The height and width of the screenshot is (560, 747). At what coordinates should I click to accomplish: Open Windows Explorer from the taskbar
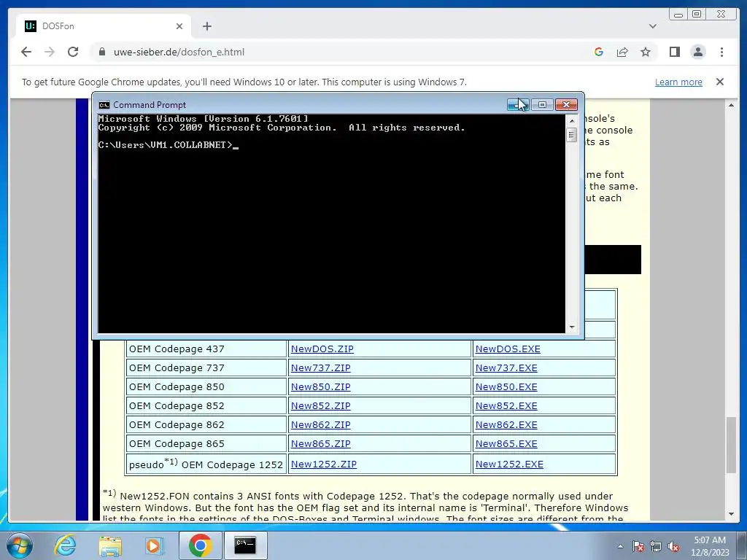point(110,545)
